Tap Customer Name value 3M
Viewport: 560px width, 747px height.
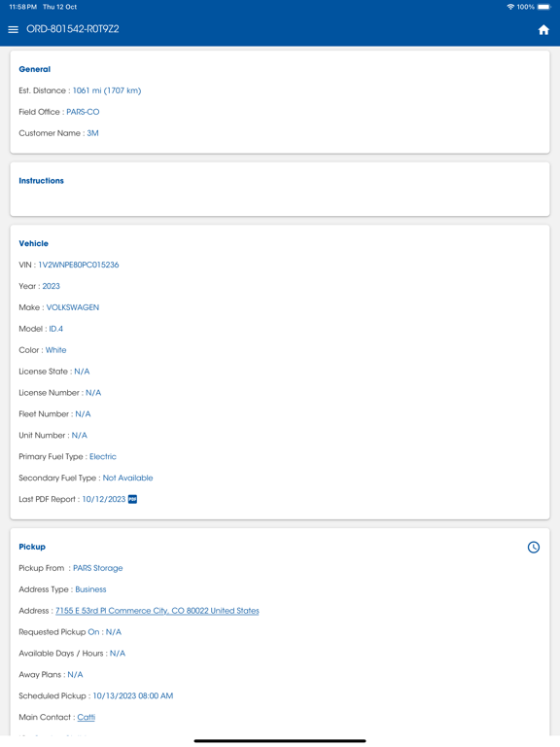93,133
